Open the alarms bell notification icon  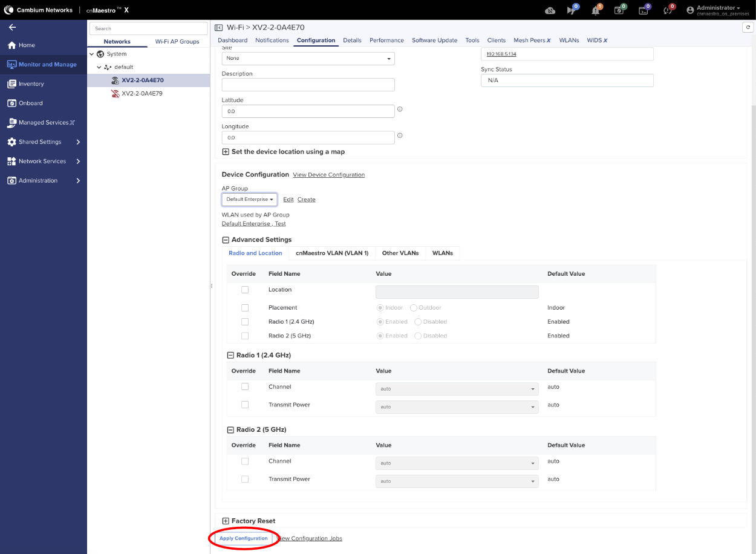[596, 10]
